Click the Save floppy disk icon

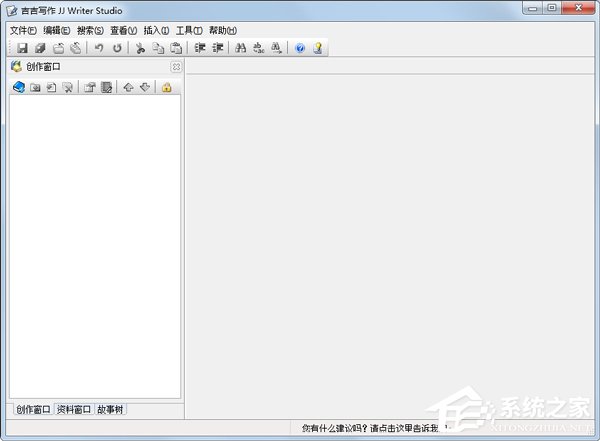pyautogui.click(x=22, y=48)
